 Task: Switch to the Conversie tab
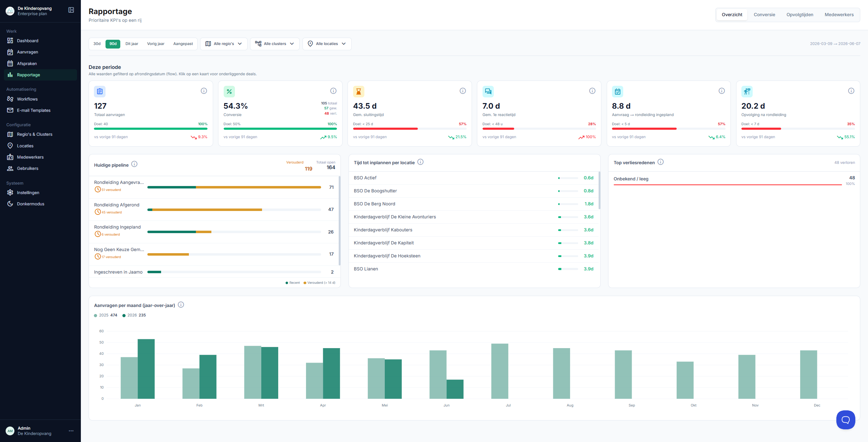point(764,15)
